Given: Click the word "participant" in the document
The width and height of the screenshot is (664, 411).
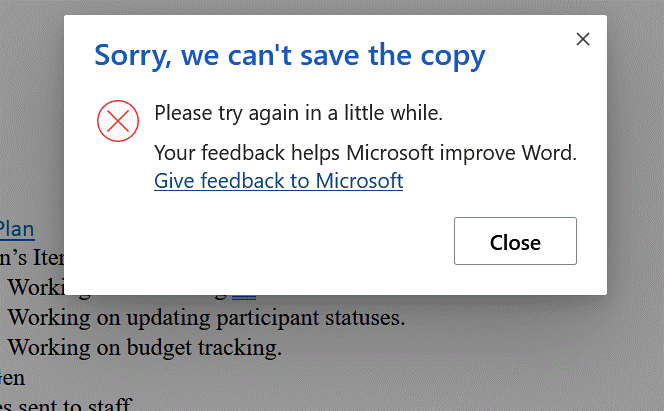Looking at the screenshot, I should coord(268,318).
